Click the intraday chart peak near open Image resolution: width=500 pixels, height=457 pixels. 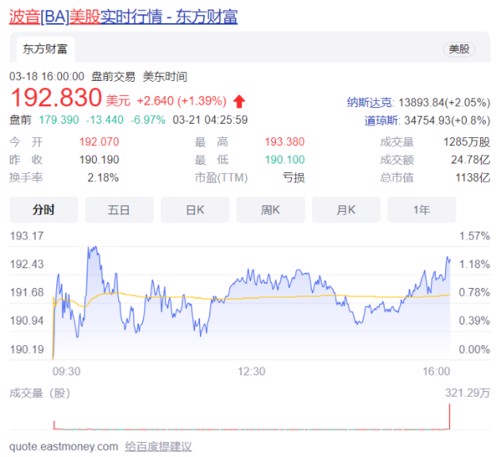[93, 249]
